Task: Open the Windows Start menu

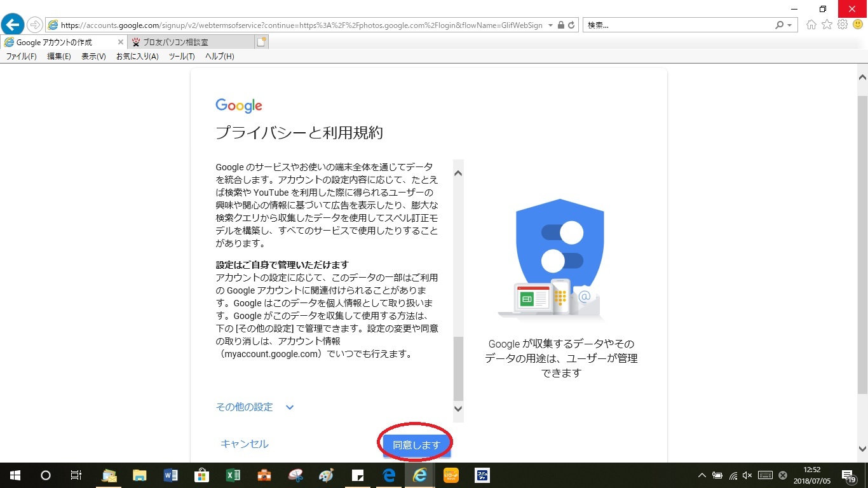Action: coord(15,475)
